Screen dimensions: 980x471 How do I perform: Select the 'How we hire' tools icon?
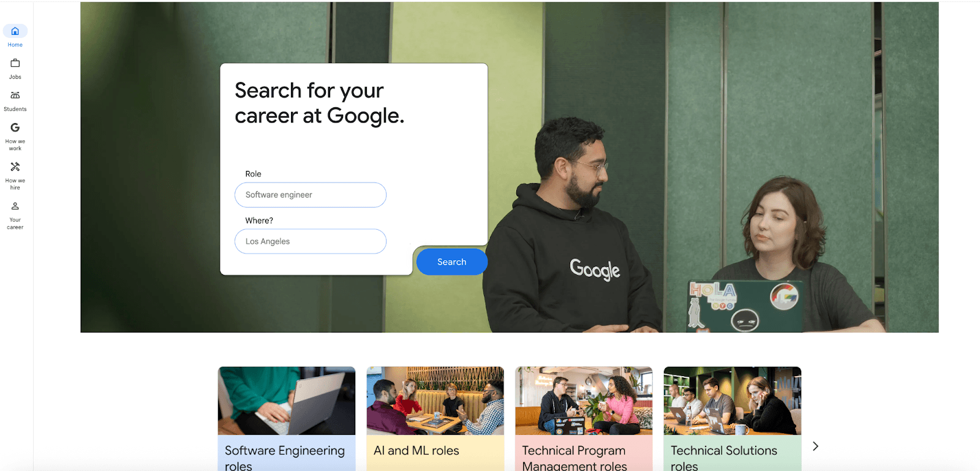pyautogui.click(x=15, y=167)
